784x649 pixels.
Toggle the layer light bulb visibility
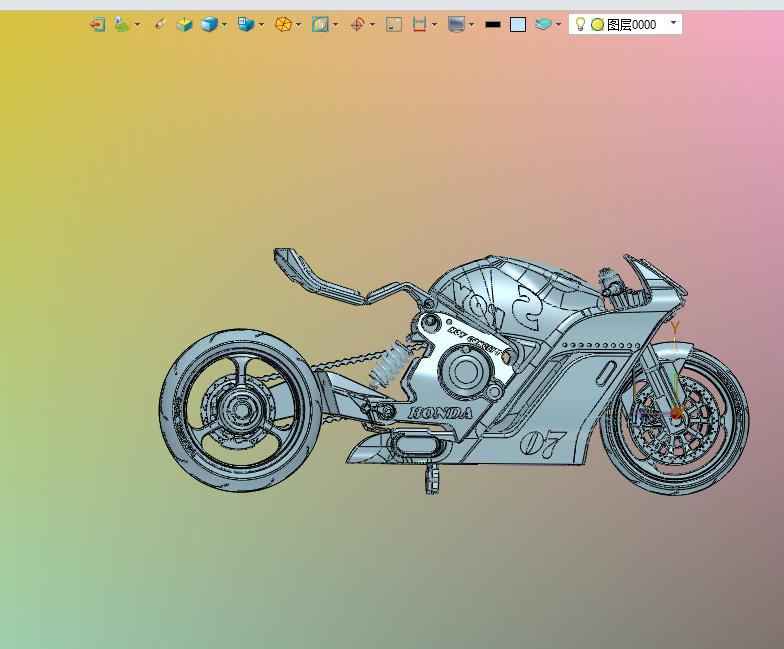(x=580, y=24)
